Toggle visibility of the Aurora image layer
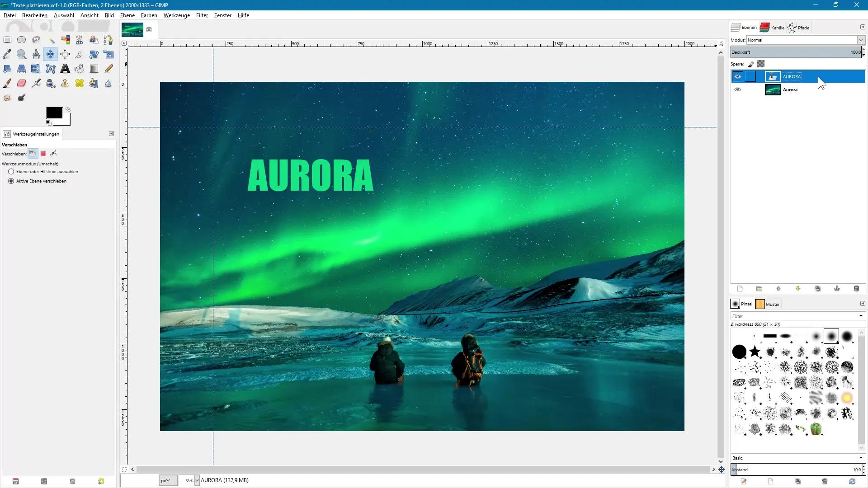The width and height of the screenshot is (868, 488). pos(738,89)
